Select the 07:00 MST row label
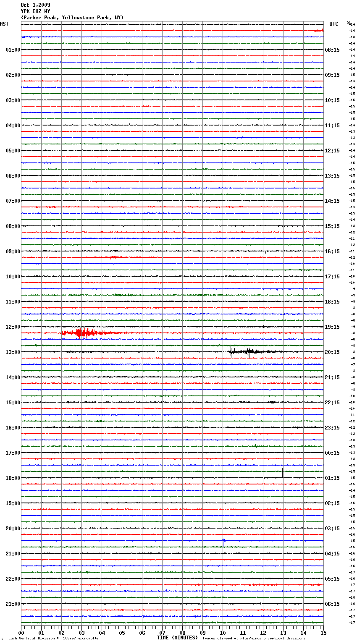 pos(13,201)
